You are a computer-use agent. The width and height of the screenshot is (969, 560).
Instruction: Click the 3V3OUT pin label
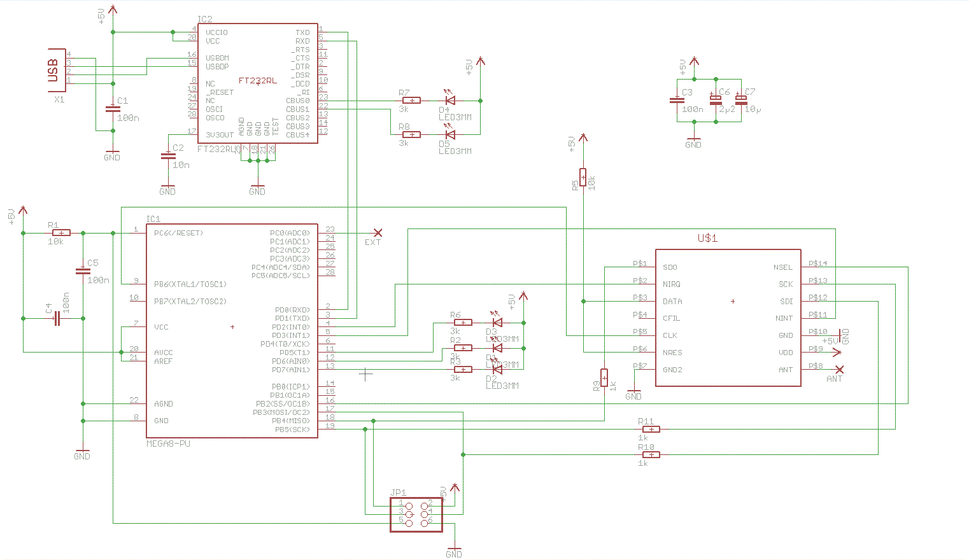pos(220,135)
